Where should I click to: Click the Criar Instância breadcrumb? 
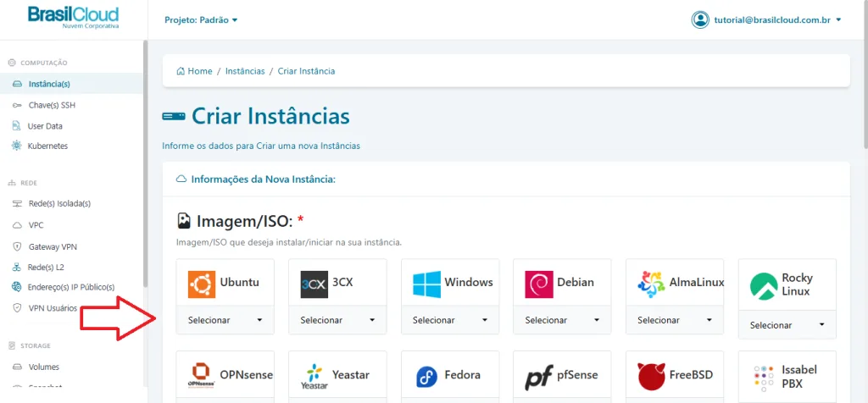pos(306,71)
